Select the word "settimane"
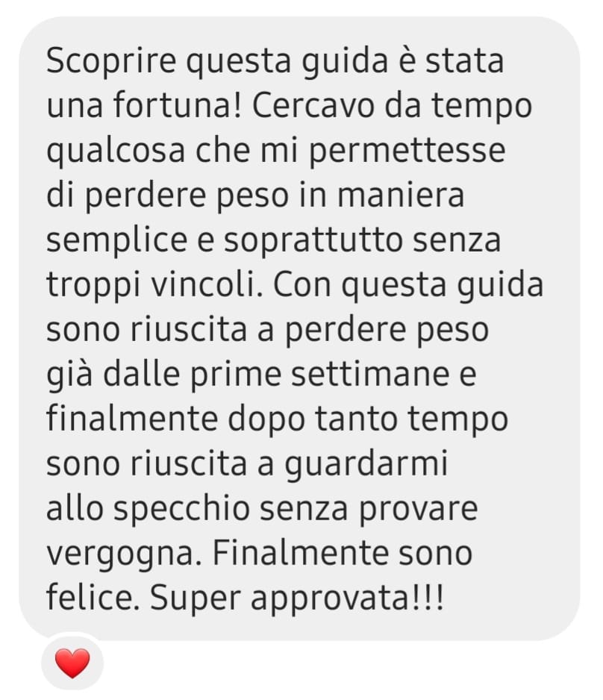The image size is (603, 700). (x=370, y=374)
